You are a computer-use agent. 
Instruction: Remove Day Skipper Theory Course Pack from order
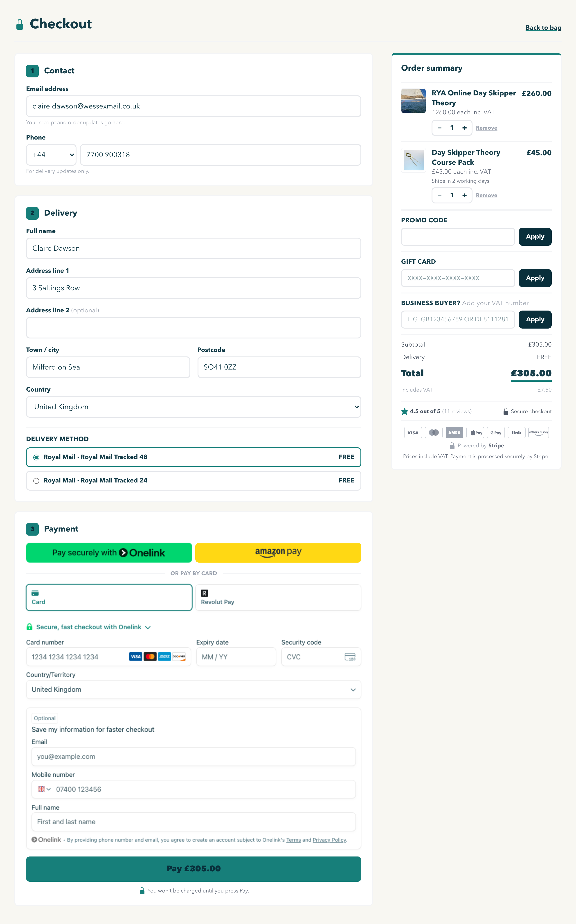click(x=486, y=196)
